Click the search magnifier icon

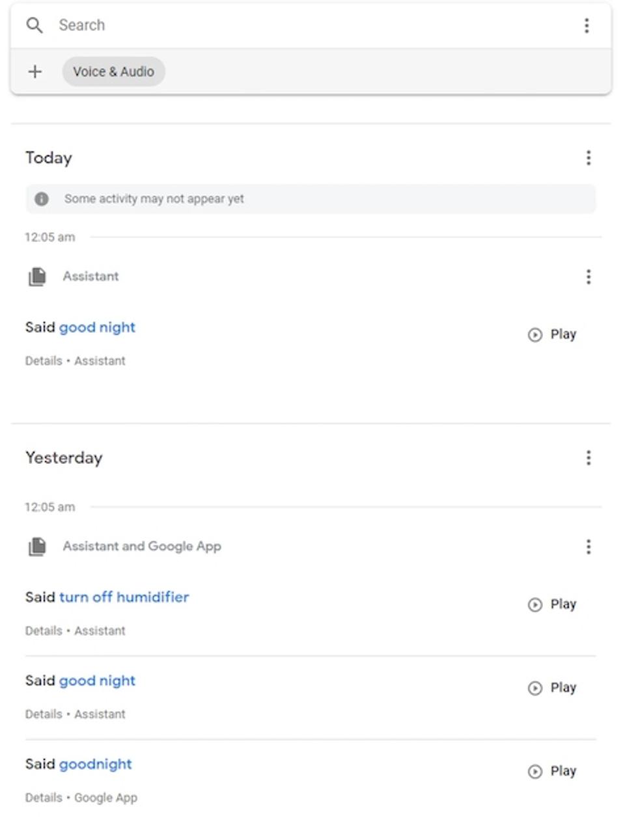[35, 25]
